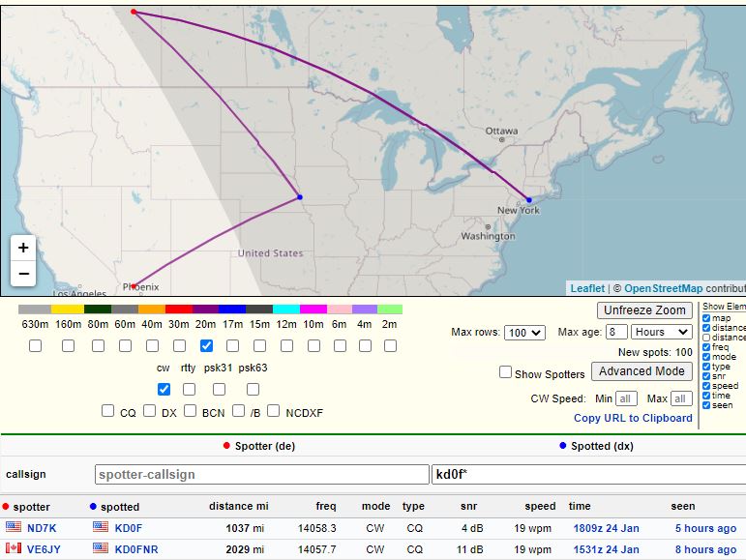Screen dimensions: 746x560
Task: Enable the 40m band checkbox
Action: [x=152, y=345]
